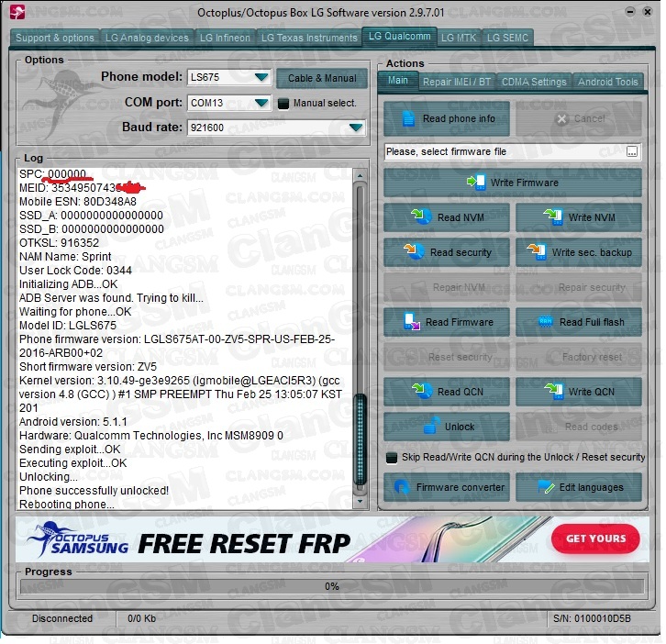This screenshot has height=644, width=666.
Task: Click the log scroll down arrow
Action: (x=361, y=501)
